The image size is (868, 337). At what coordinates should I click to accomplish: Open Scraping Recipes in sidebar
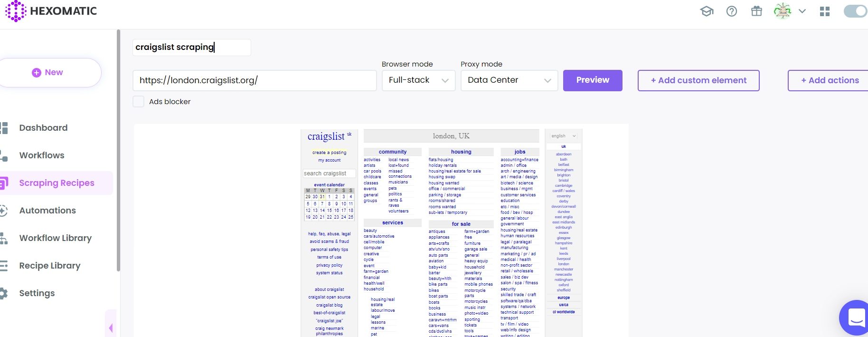coord(56,183)
